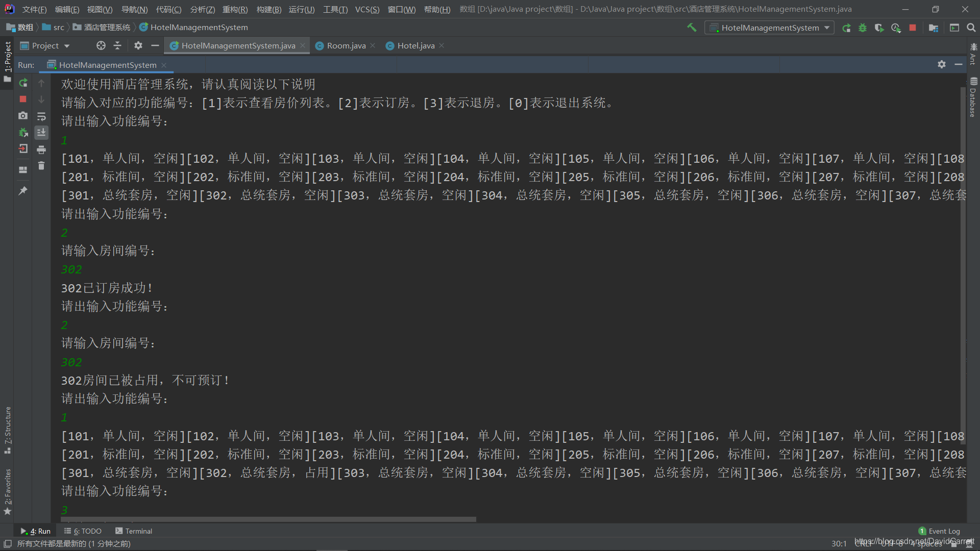Run with profiler clock icon
The height and width of the screenshot is (551, 980).
896,28
